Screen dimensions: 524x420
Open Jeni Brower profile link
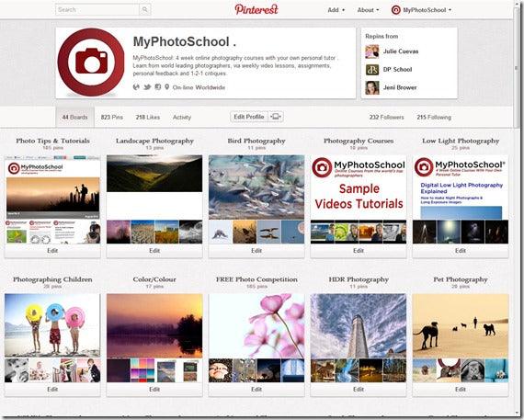(400, 87)
